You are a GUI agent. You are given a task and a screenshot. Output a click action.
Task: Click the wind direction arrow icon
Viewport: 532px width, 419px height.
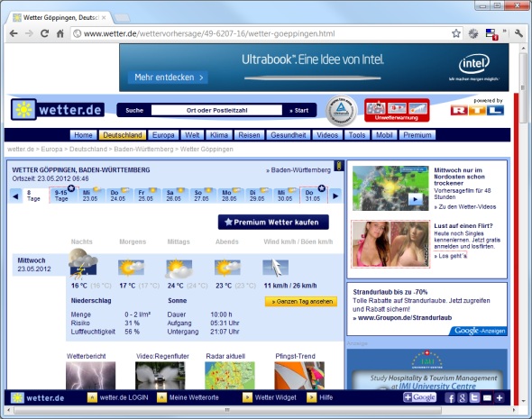pyautogui.click(x=276, y=268)
